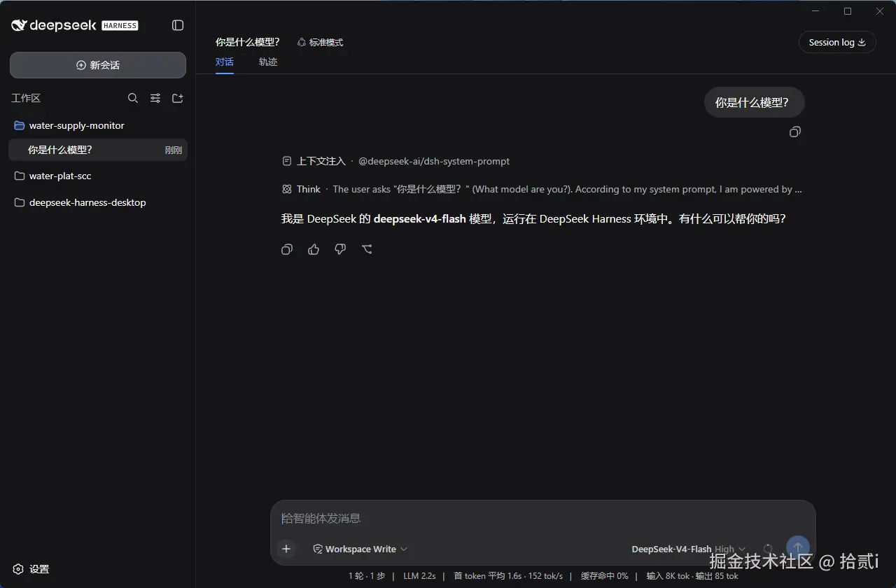Click the @deepseek-ai/dsh-system-prompt text
The height and width of the screenshot is (588, 896).
point(434,161)
